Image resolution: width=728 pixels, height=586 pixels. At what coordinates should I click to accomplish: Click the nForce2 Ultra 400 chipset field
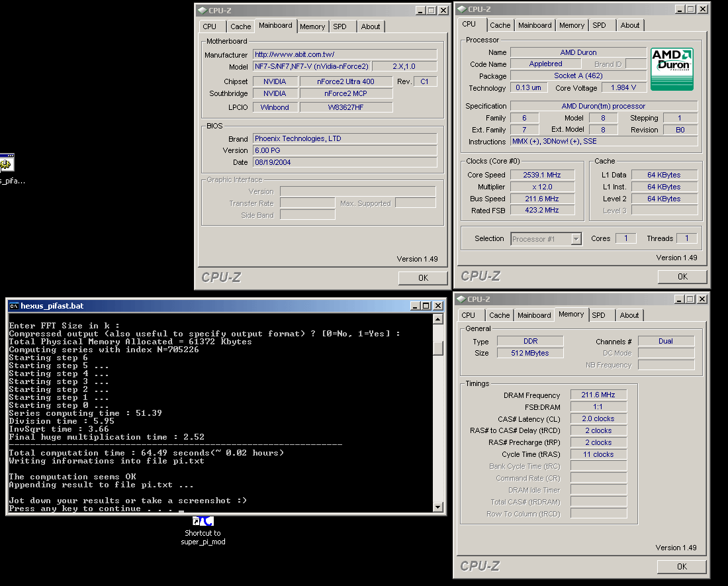[346, 81]
